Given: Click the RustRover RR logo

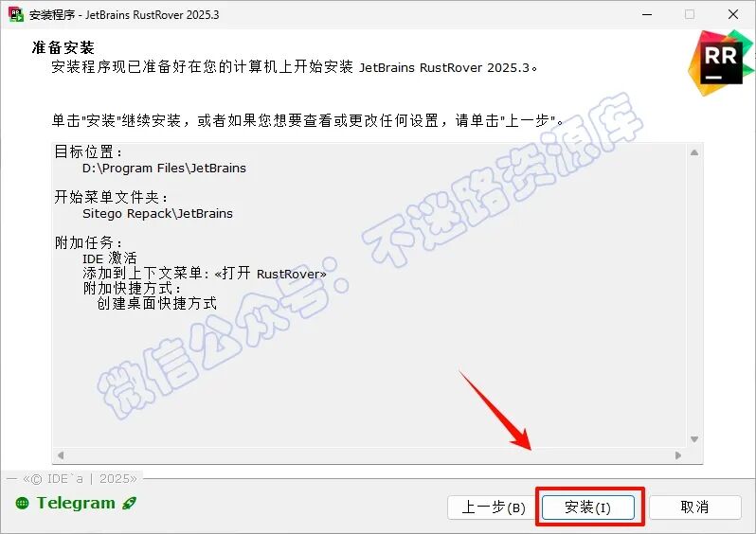Looking at the screenshot, I should tap(721, 62).
